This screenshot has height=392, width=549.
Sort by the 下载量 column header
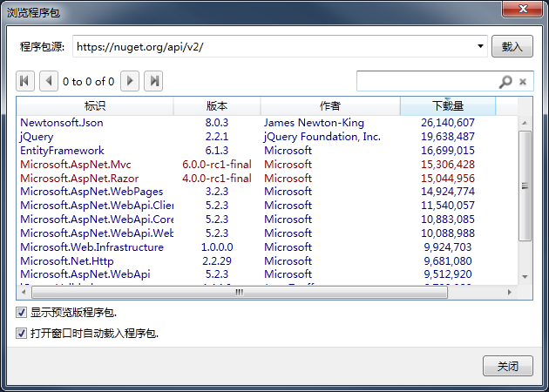point(448,105)
